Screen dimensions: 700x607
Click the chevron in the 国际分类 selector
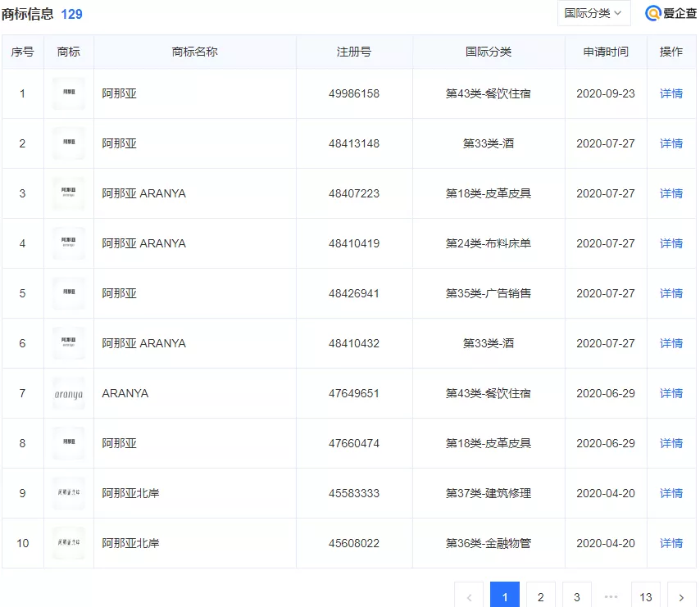[x=617, y=13]
